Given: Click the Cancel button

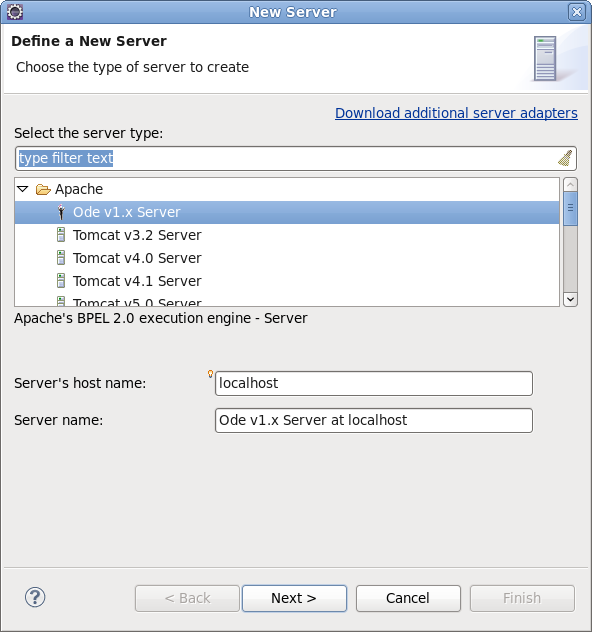Looking at the screenshot, I should [x=408, y=598].
